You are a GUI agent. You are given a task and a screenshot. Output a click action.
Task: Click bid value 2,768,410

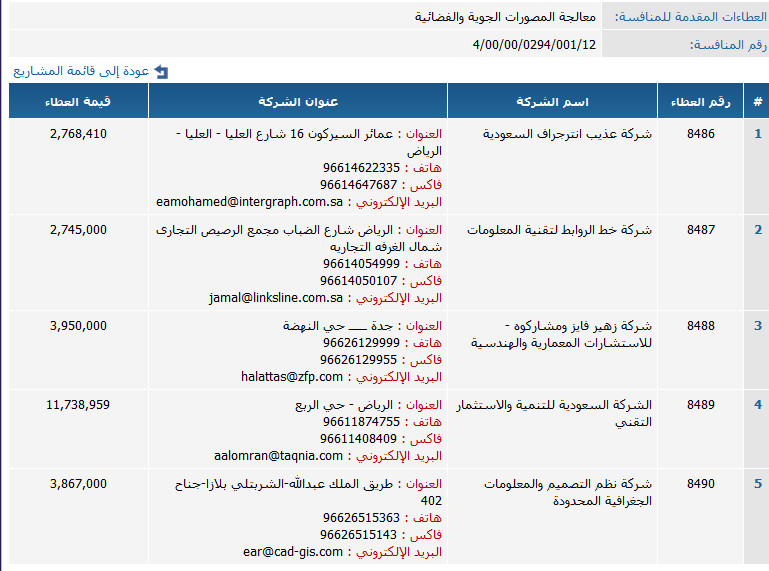click(x=78, y=133)
